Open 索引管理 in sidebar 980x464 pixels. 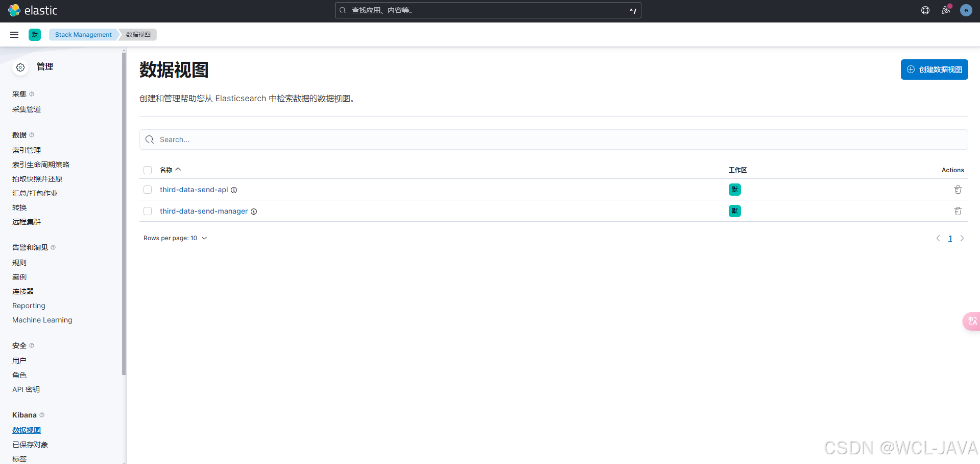pos(27,150)
